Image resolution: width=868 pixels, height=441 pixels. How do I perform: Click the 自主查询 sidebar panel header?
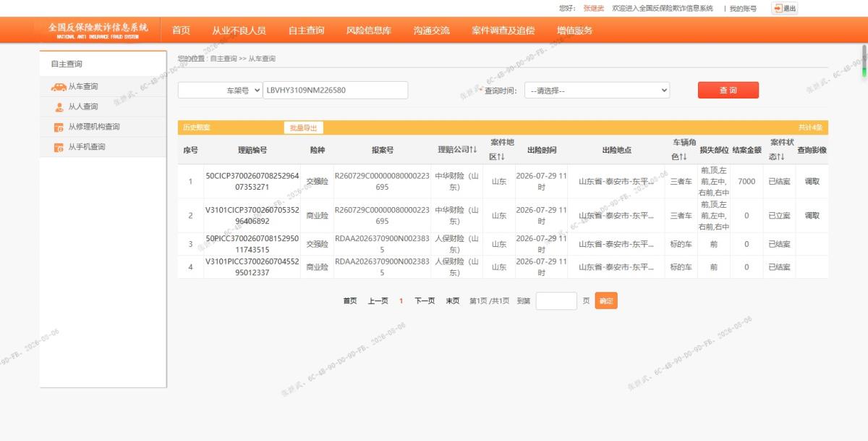pos(103,64)
